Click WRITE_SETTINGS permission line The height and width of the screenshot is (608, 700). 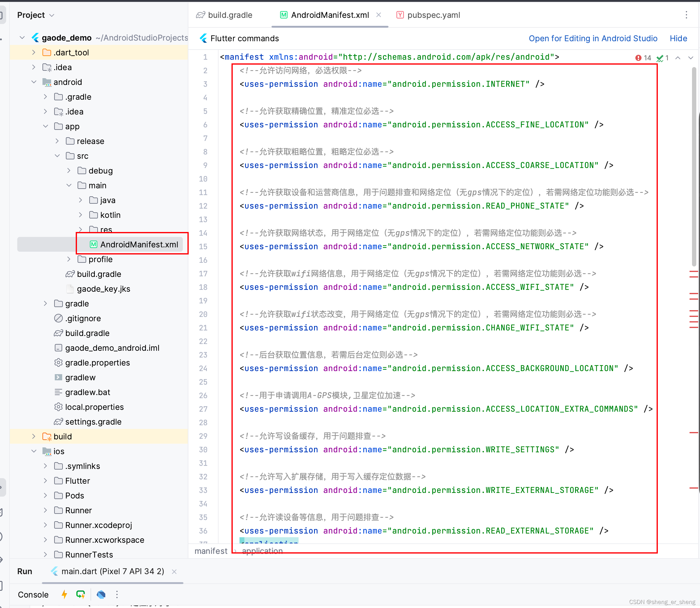[407, 449]
